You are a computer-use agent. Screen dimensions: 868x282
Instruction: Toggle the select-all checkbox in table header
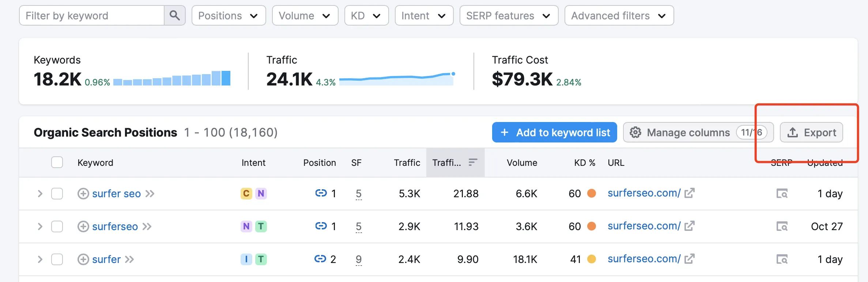(57, 162)
